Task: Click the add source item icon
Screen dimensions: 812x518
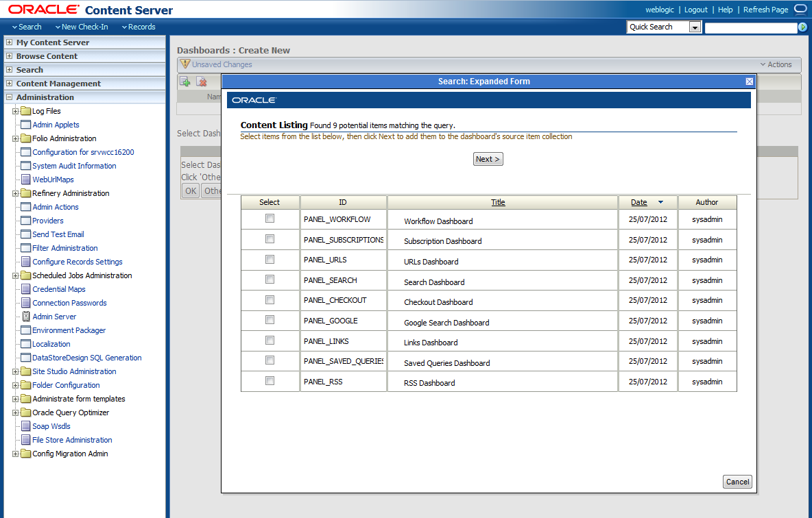Action: [185, 81]
